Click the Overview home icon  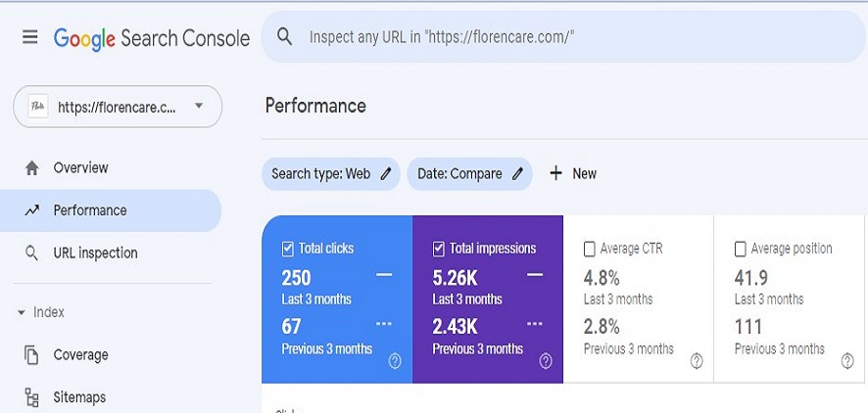(32, 168)
